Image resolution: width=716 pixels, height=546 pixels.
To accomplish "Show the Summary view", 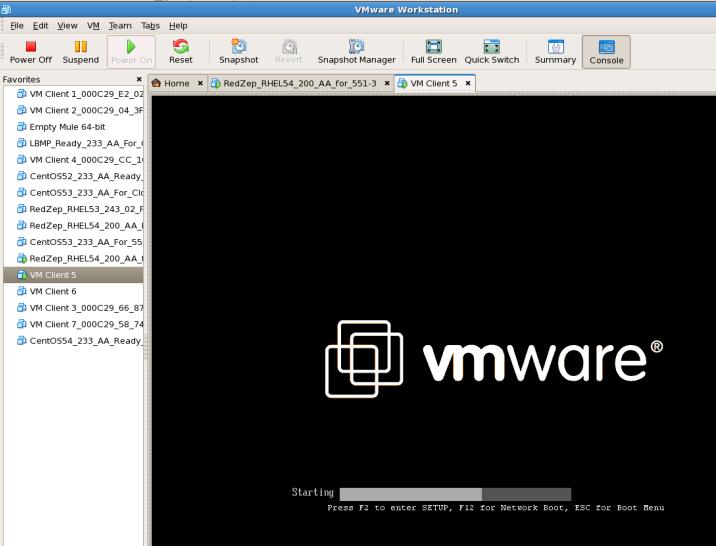I will click(555, 52).
